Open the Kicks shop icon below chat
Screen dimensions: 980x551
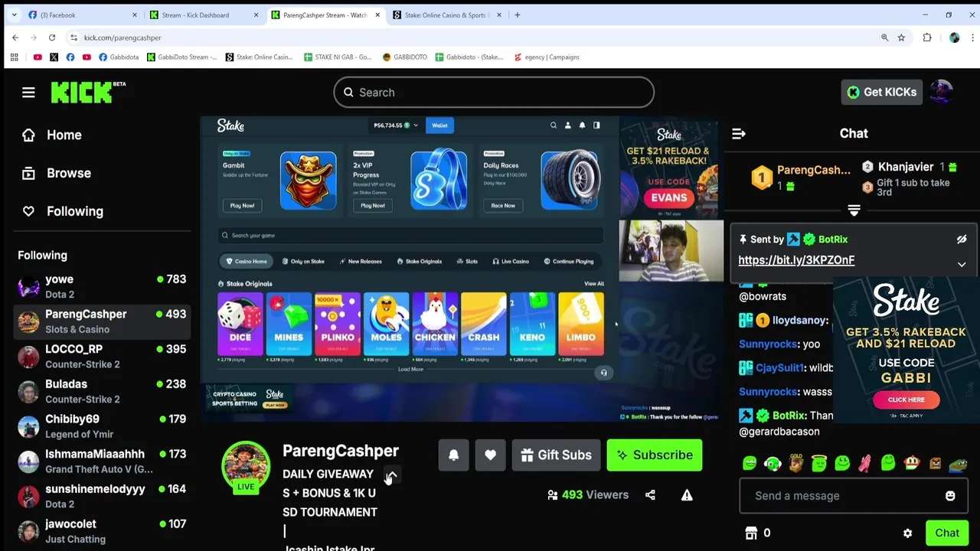(x=751, y=533)
